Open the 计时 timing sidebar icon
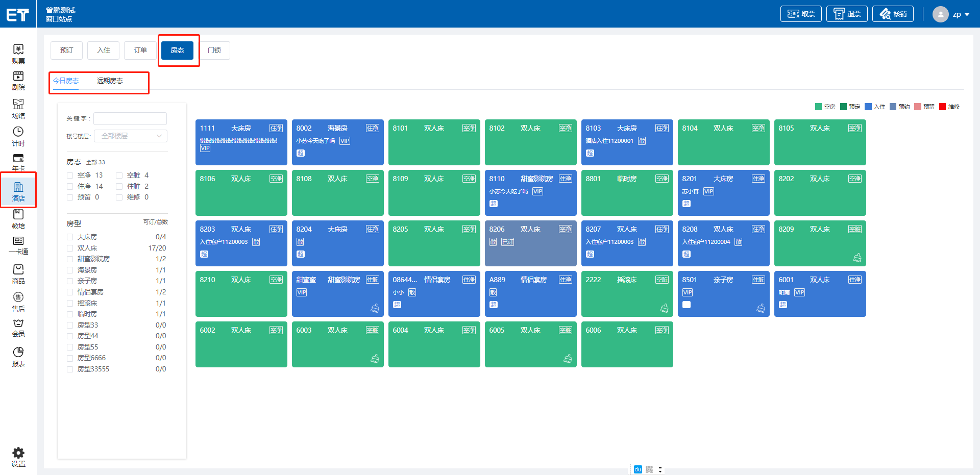The height and width of the screenshot is (475, 980). [18, 136]
